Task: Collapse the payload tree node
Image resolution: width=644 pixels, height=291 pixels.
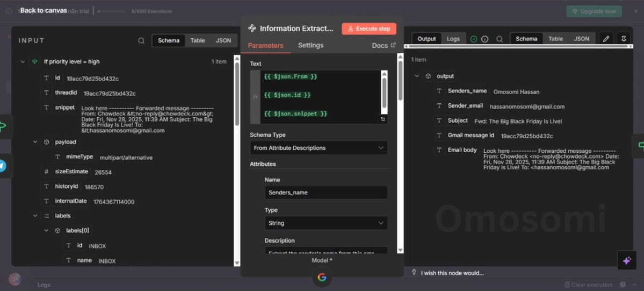Action: [35, 142]
